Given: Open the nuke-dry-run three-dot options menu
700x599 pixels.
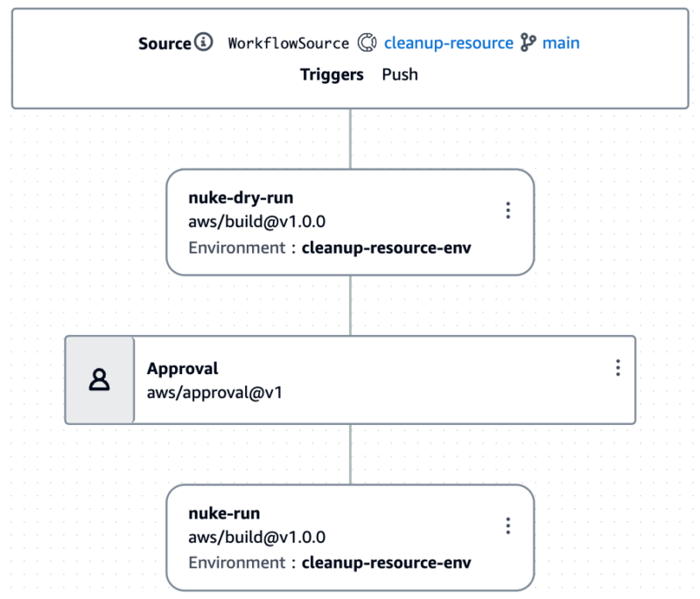Looking at the screenshot, I should (508, 210).
